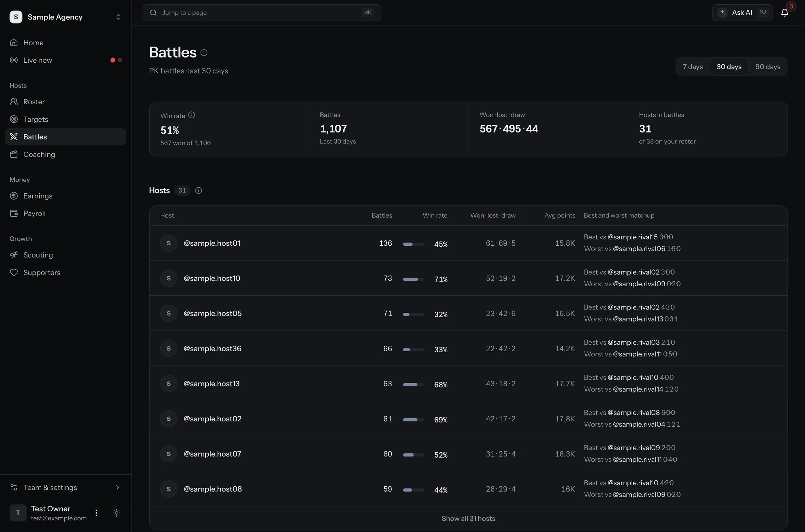Image resolution: width=805 pixels, height=532 pixels.
Task: Click the Battles crossed-swords icon
Action: [14, 137]
